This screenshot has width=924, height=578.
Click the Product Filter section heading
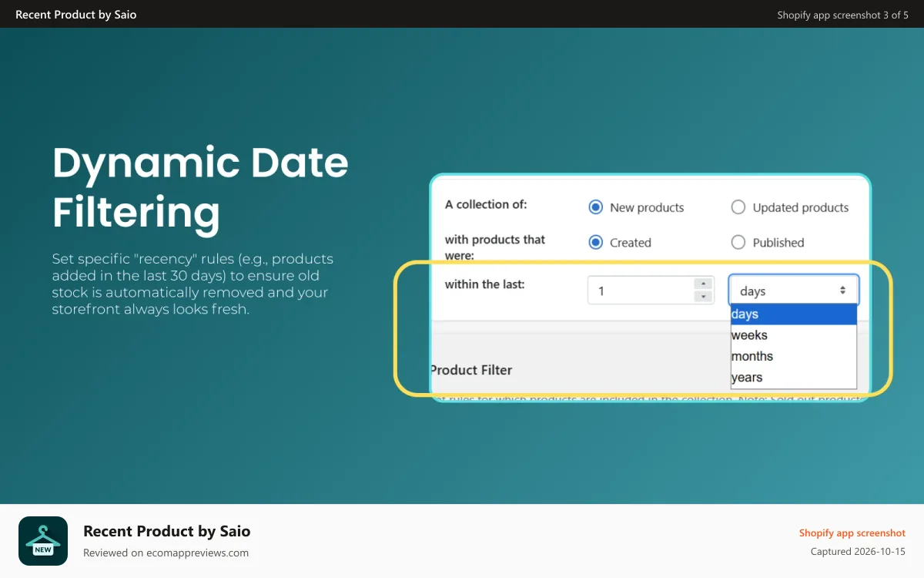pos(471,370)
